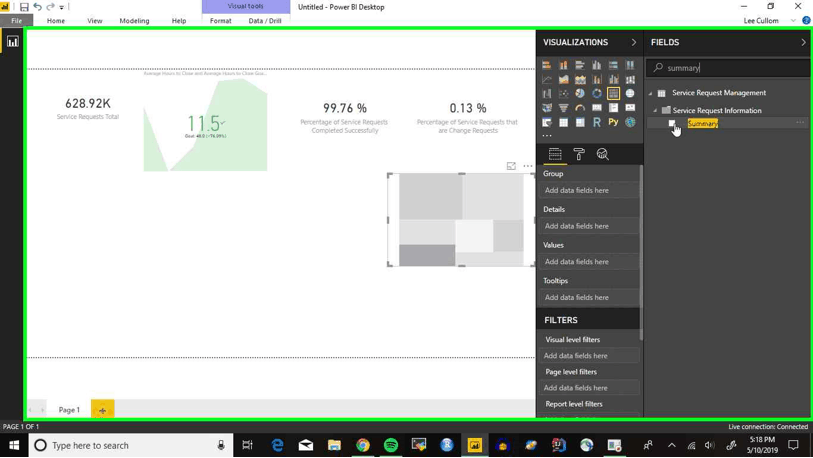
Task: Add a new report page
Action: pyautogui.click(x=103, y=410)
